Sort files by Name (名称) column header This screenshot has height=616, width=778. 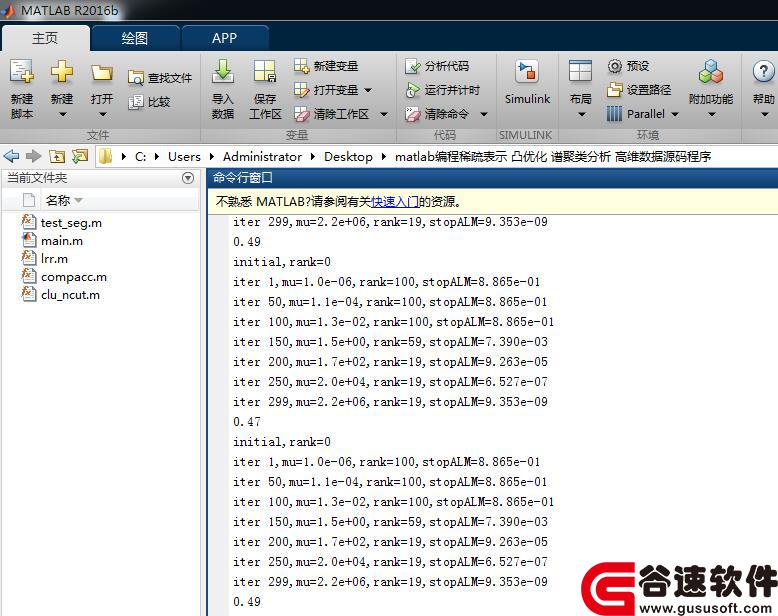(x=58, y=200)
